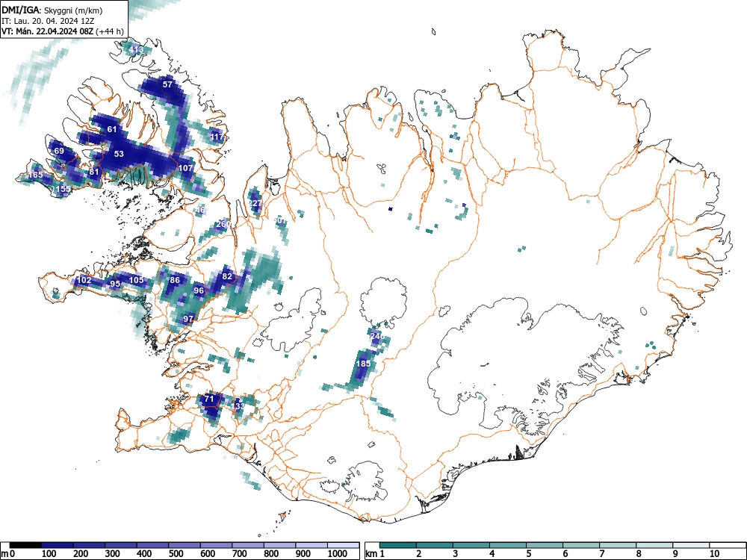This screenshot has width=747, height=560.
Task: Select the visibility label 95
Action: click(115, 284)
